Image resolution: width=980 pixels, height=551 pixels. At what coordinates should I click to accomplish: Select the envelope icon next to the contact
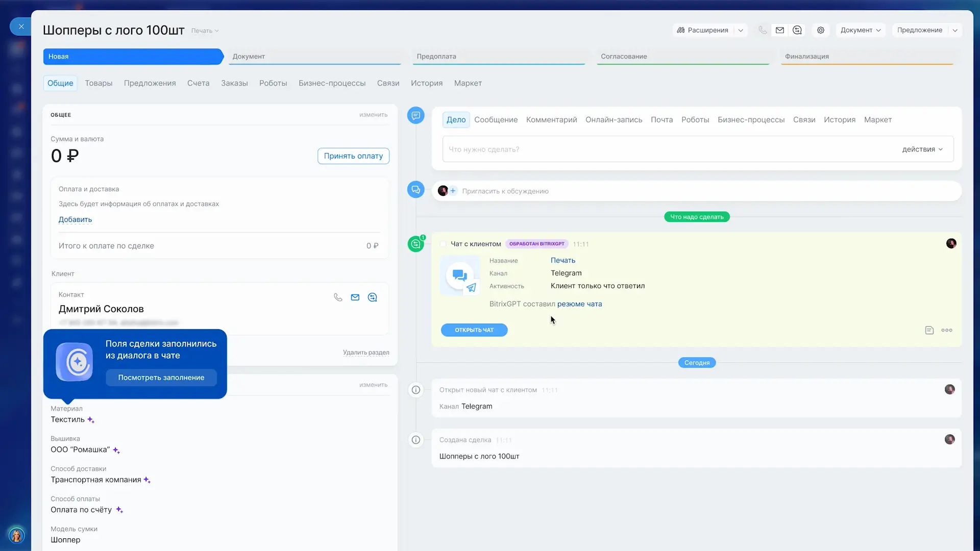(x=355, y=297)
